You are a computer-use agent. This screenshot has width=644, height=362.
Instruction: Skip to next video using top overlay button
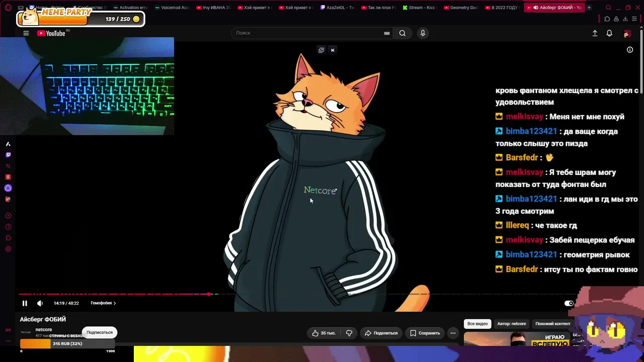tap(333, 50)
